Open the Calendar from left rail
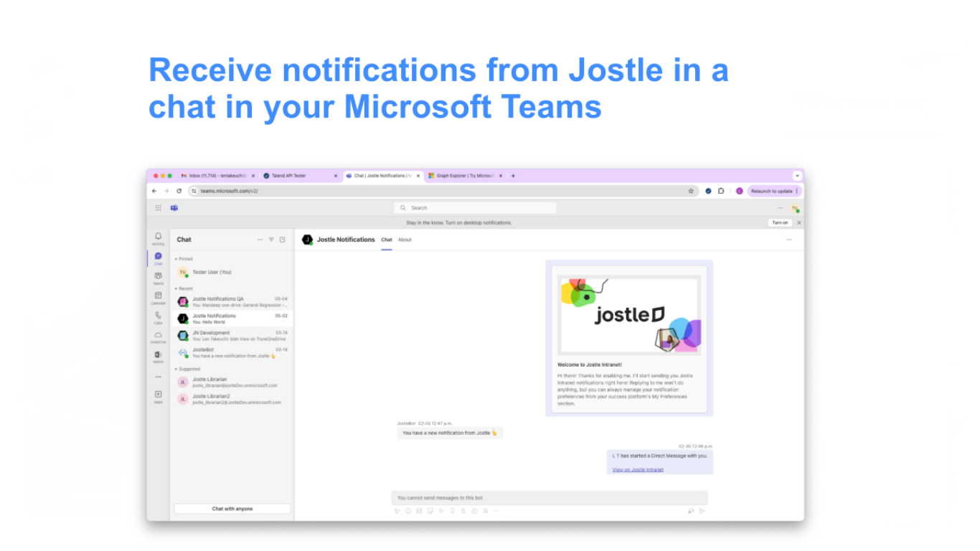The width and height of the screenshot is (980, 551). [x=158, y=298]
